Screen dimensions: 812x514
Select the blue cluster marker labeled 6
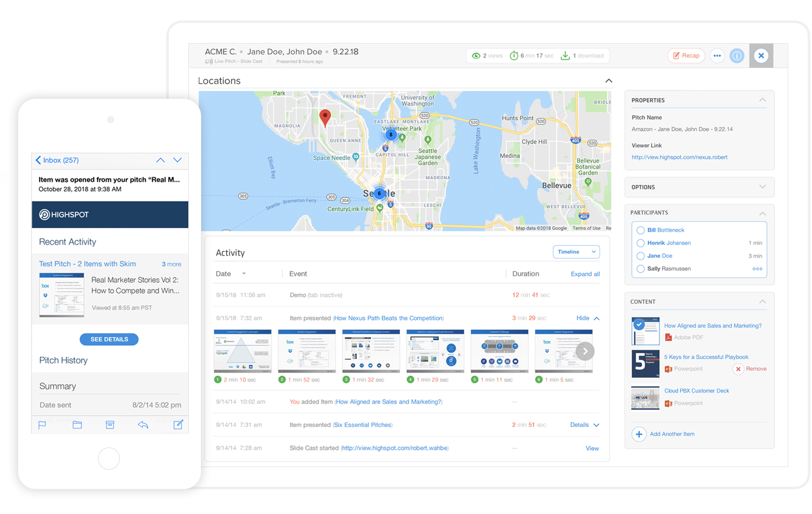point(379,193)
